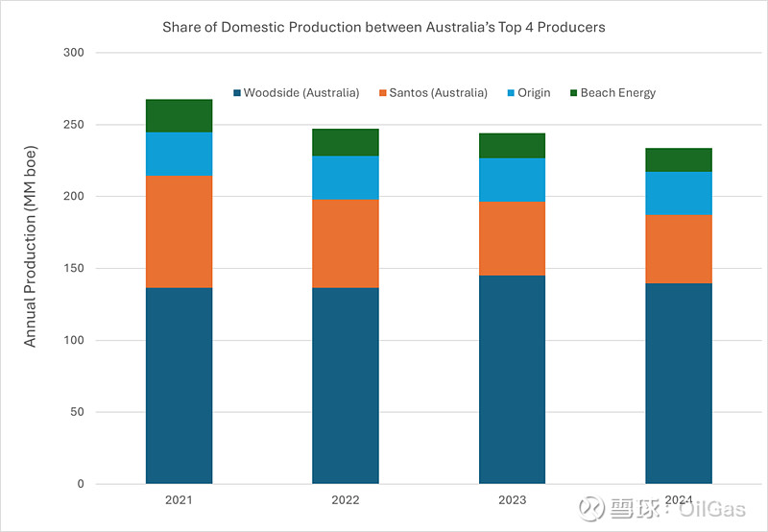Screen dimensions: 768x532
Task: Click the 2021 x-axis label
Action: [179, 500]
